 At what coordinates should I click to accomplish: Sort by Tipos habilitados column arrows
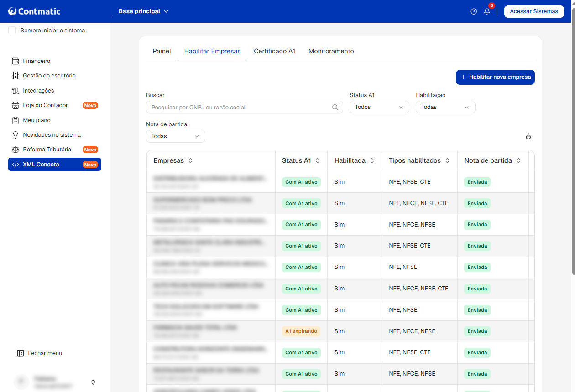(x=447, y=161)
